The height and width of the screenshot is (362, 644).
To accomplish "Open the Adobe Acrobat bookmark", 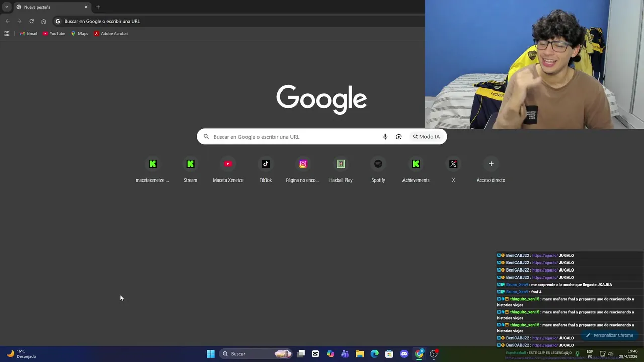I will (111, 33).
